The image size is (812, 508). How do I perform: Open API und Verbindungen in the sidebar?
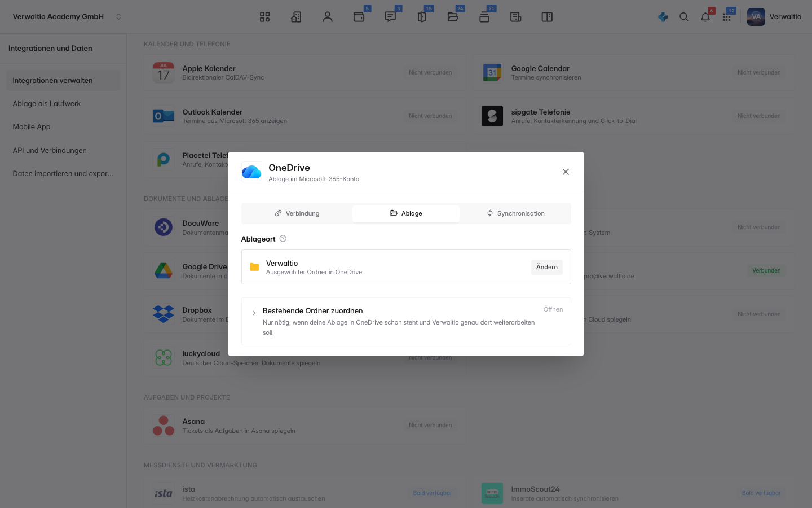(63, 151)
